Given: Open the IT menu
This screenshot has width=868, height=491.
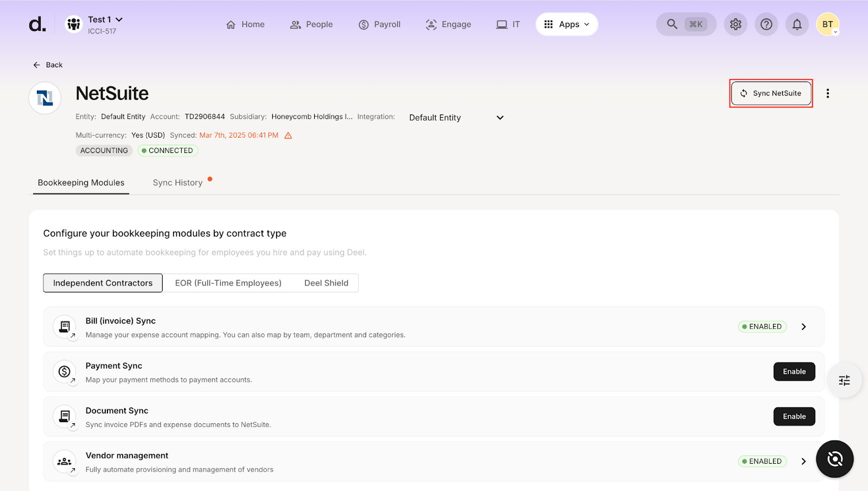Looking at the screenshot, I should [508, 24].
